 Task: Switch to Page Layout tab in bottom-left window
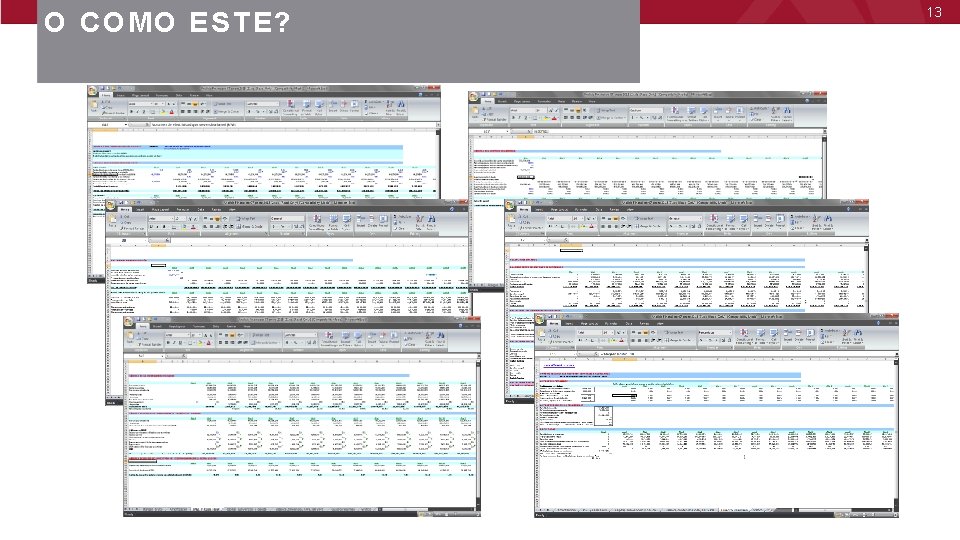[177, 326]
